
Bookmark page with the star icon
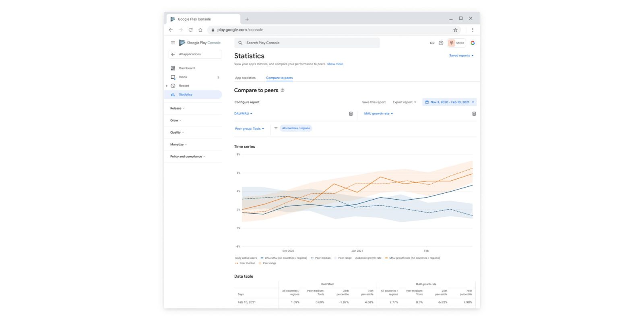pyautogui.click(x=455, y=30)
